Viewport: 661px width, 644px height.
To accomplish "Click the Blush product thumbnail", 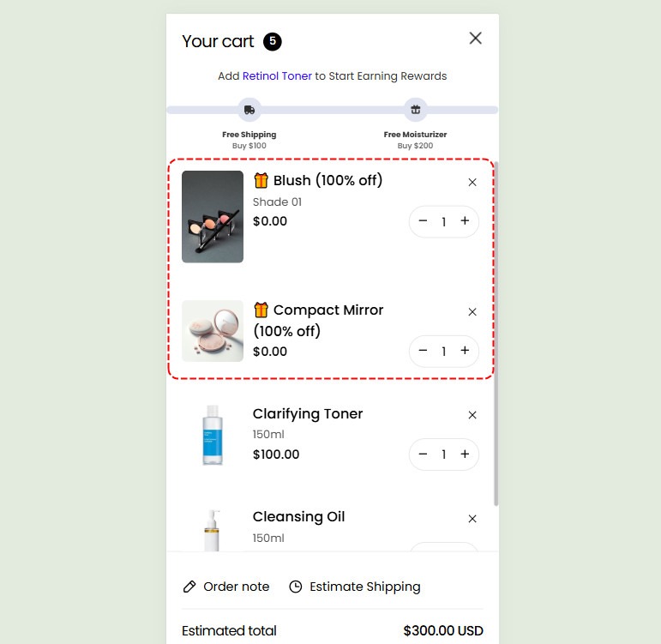I will (x=213, y=217).
